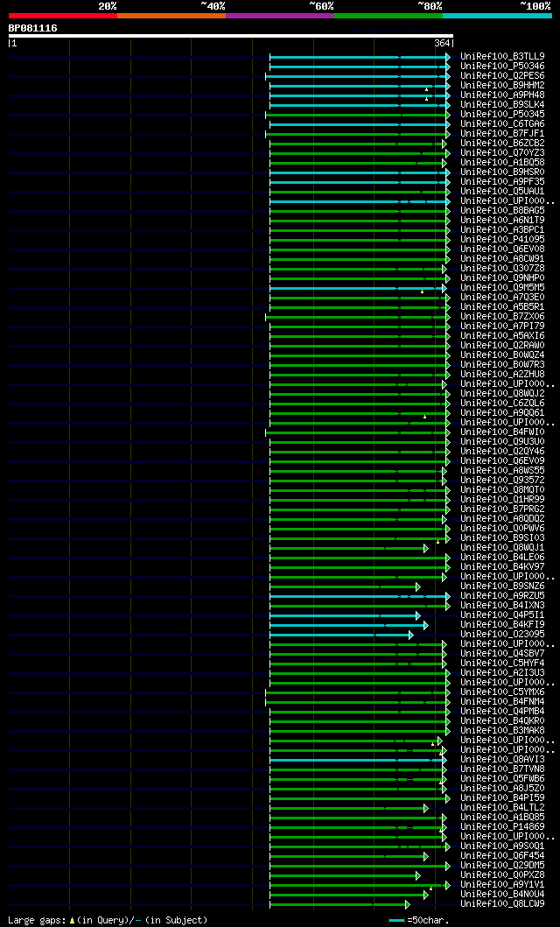Open hit UniRef100_B3TLL9

503,57
